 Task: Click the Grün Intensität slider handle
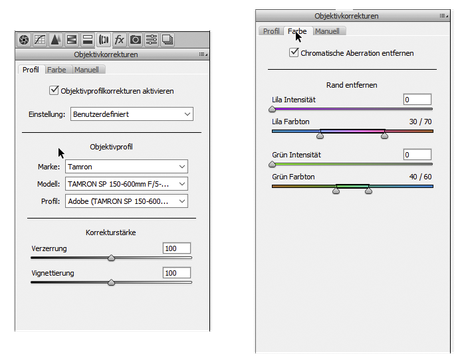272,164
